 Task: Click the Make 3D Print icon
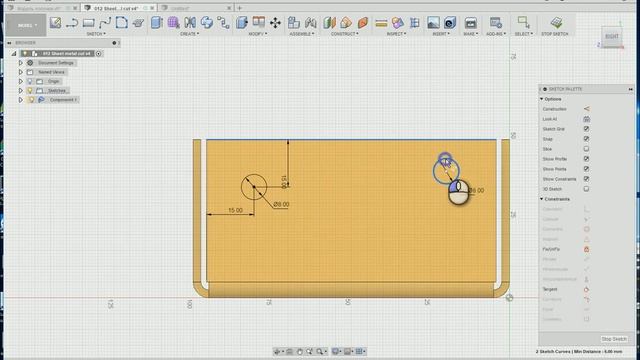(x=470, y=22)
